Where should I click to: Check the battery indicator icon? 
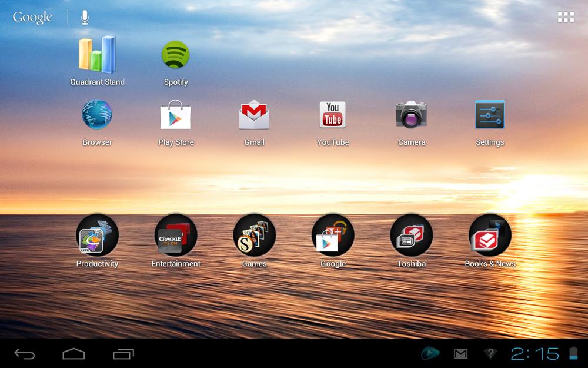pos(573,353)
